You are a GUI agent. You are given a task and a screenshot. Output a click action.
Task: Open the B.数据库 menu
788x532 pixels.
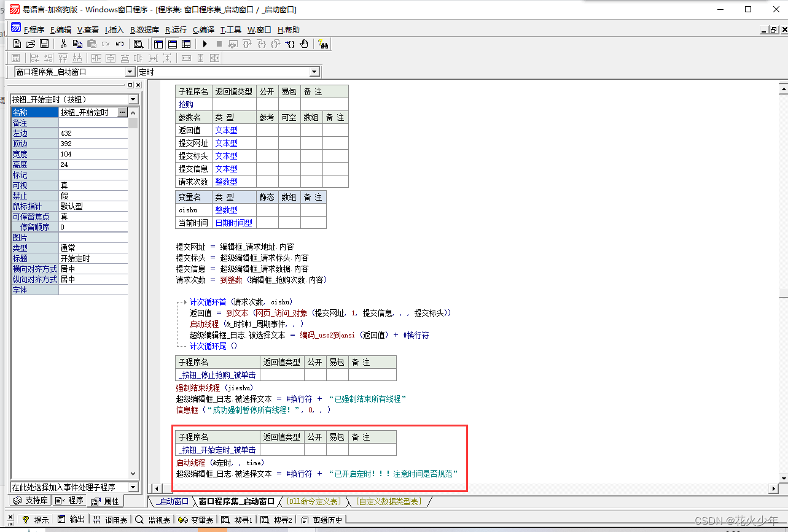coord(144,29)
